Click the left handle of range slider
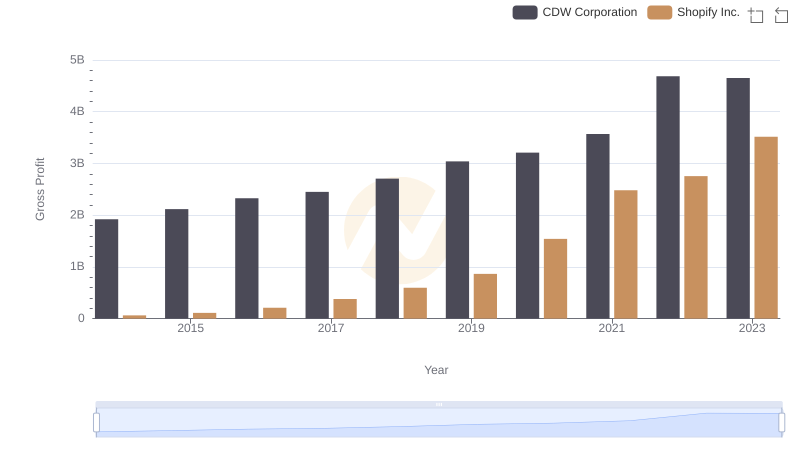Image resolution: width=800 pixels, height=461 pixels. [97, 422]
